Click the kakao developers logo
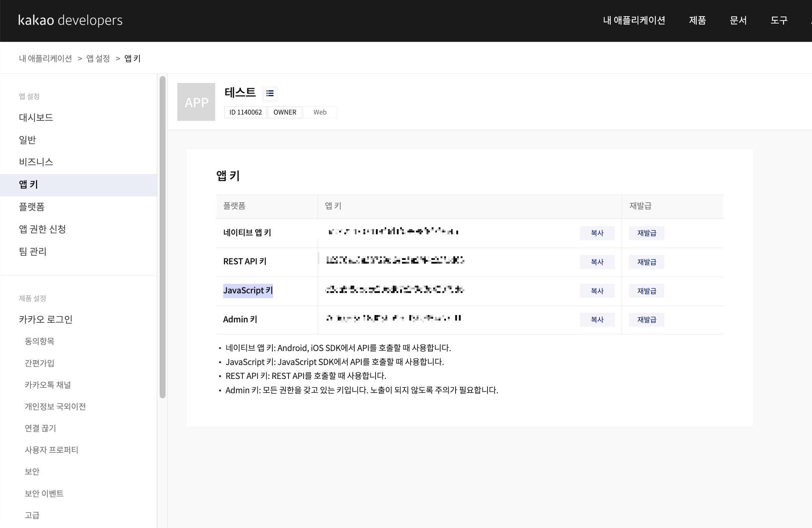The height and width of the screenshot is (528, 812). tap(70, 20)
